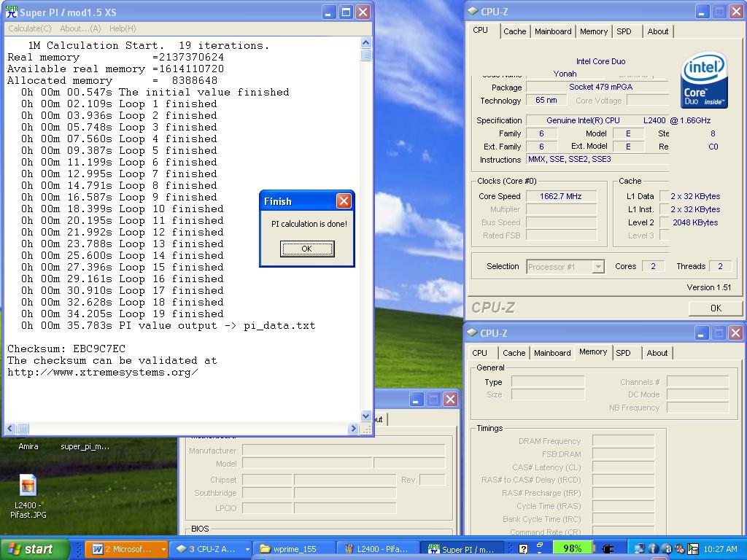This screenshot has width=747, height=560.
Task: Click the Cores count field in CPU-Z
Action: 653,266
